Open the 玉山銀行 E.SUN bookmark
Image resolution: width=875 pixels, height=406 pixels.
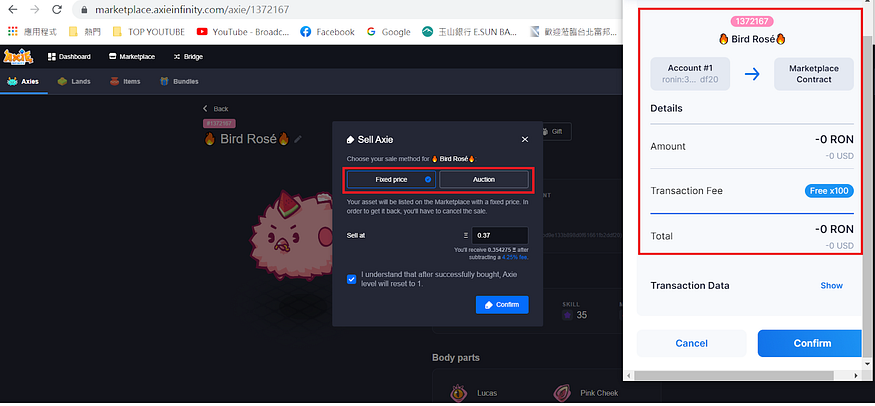pos(470,32)
